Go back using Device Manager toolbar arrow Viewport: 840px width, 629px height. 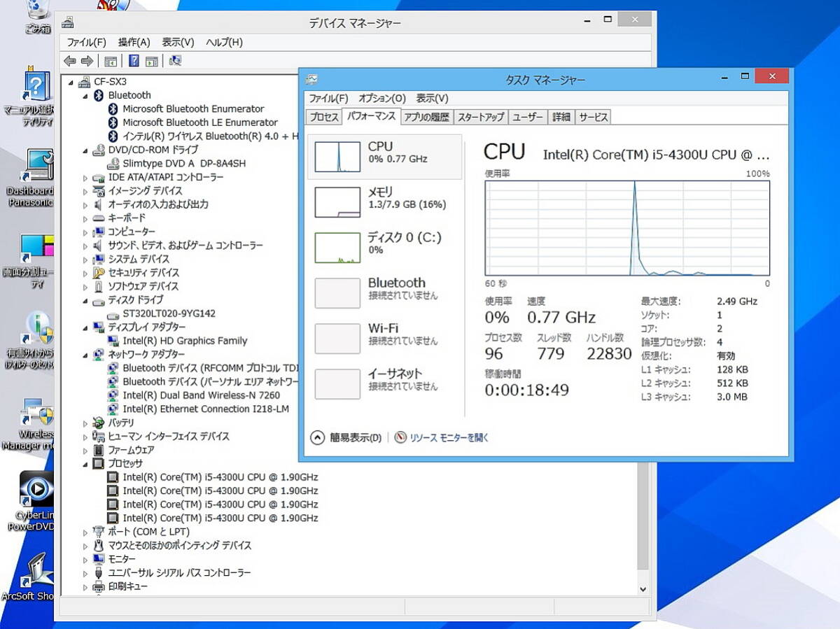click(70, 61)
